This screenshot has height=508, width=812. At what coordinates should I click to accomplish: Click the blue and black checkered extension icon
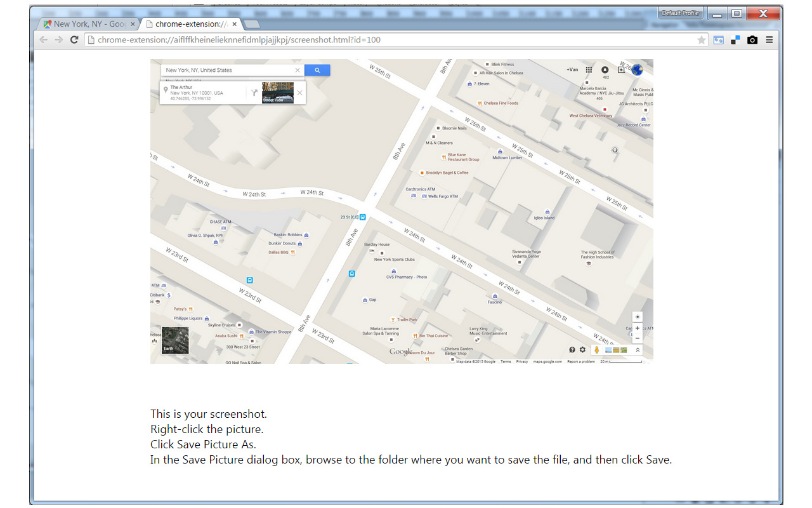point(735,40)
